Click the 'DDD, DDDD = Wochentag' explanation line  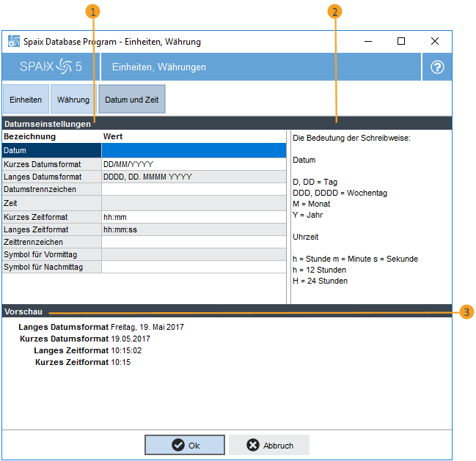[x=340, y=193]
